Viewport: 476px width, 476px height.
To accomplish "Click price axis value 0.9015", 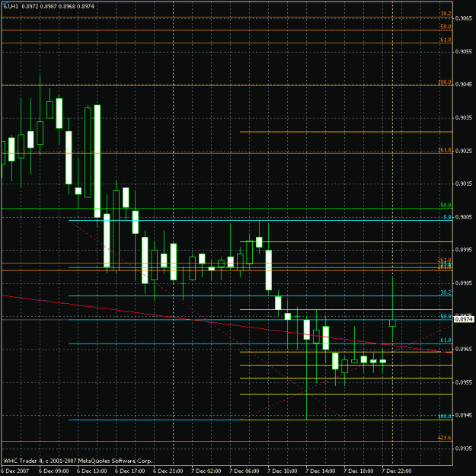I will [464, 184].
